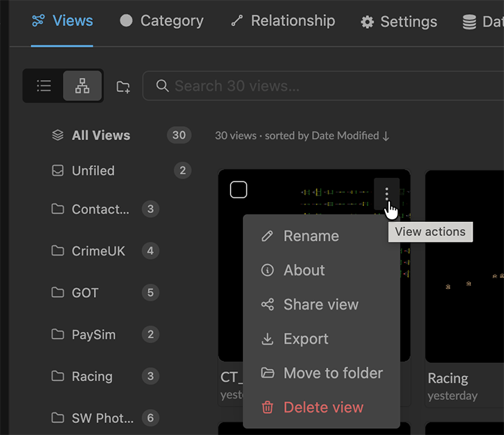Open the CrimeUK folder
Viewport: 504px width, 435px height.
(106, 251)
